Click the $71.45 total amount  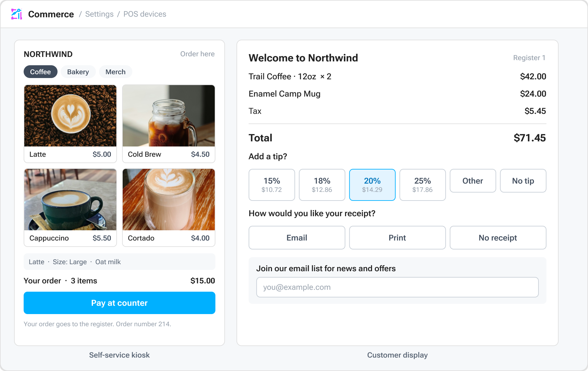coord(530,138)
